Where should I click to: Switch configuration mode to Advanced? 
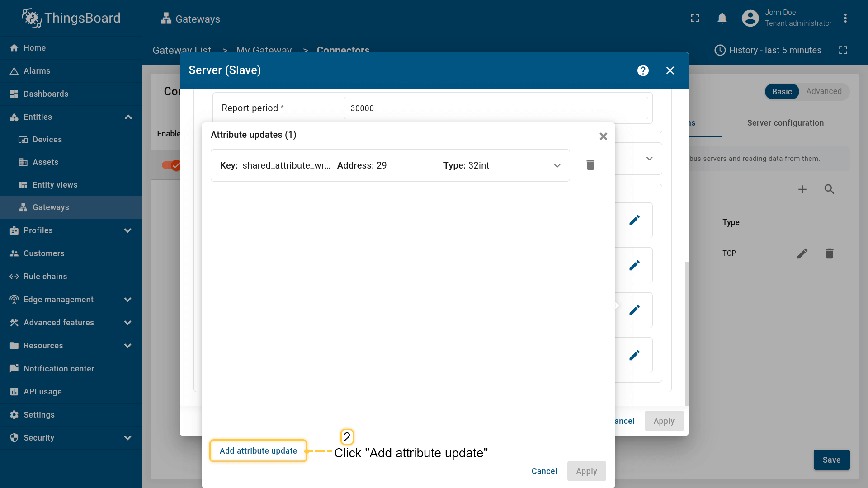pyautogui.click(x=824, y=91)
